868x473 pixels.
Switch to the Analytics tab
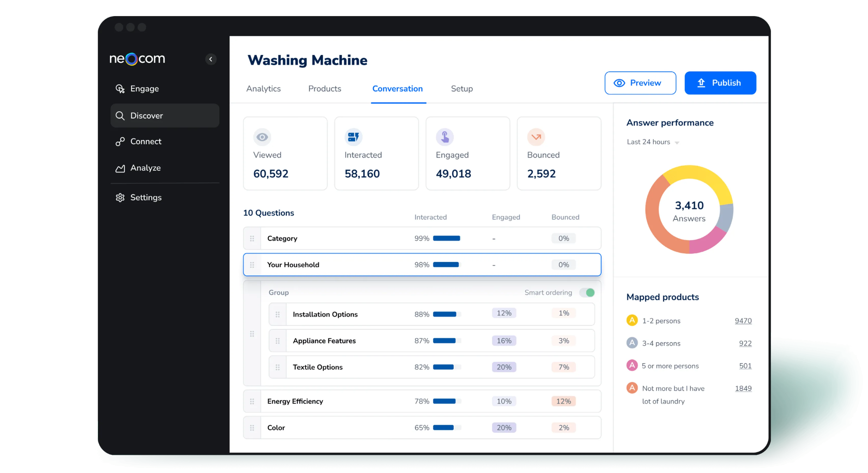[263, 88]
